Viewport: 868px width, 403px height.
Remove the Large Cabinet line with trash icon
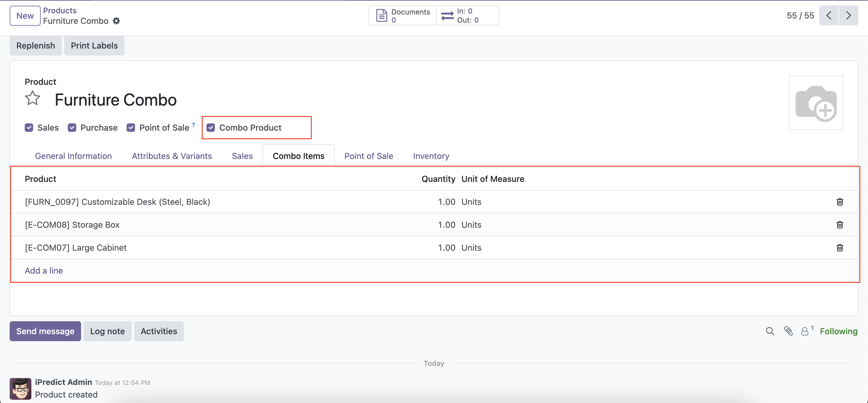(x=839, y=248)
